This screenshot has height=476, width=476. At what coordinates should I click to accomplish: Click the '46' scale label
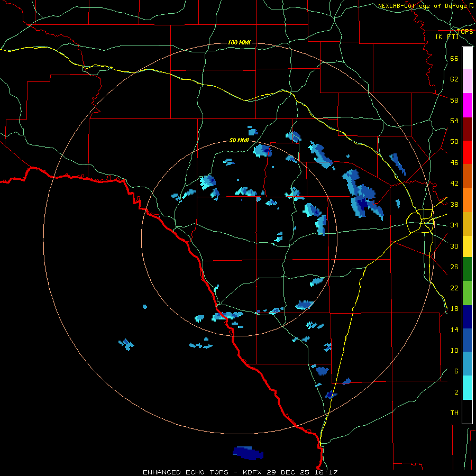click(x=454, y=163)
